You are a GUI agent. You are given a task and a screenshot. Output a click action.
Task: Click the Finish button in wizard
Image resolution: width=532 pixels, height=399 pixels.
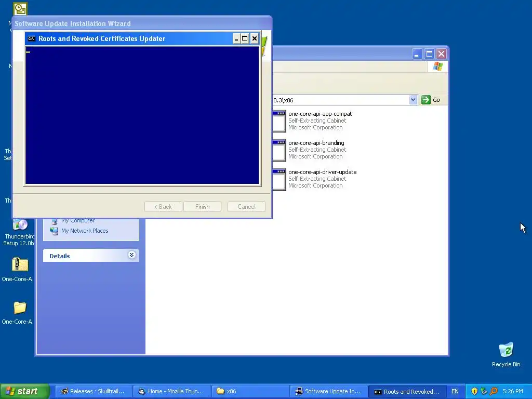click(x=202, y=207)
